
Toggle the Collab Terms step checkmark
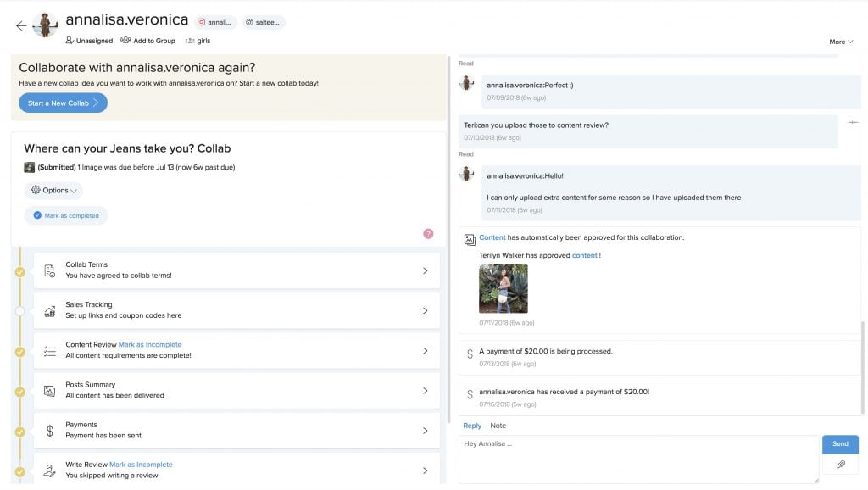[x=20, y=272]
